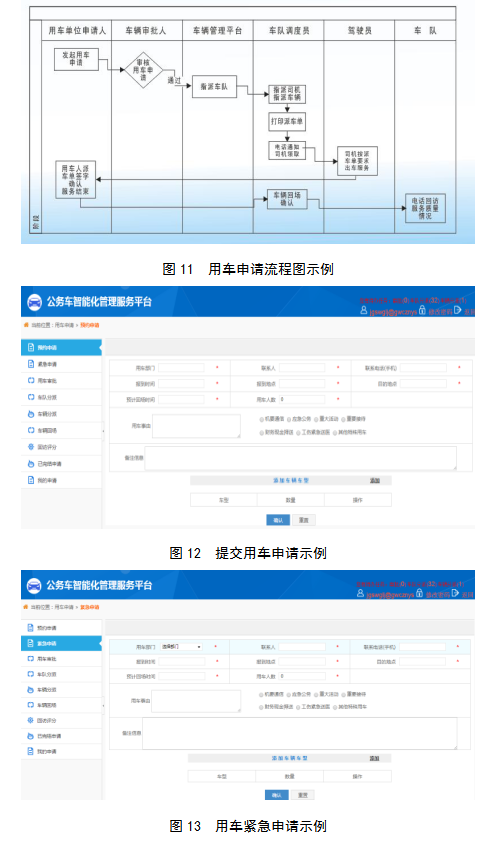
Task: Select the 重要接待 radio option in Figure 13 form
Action: pyautogui.click(x=343, y=694)
